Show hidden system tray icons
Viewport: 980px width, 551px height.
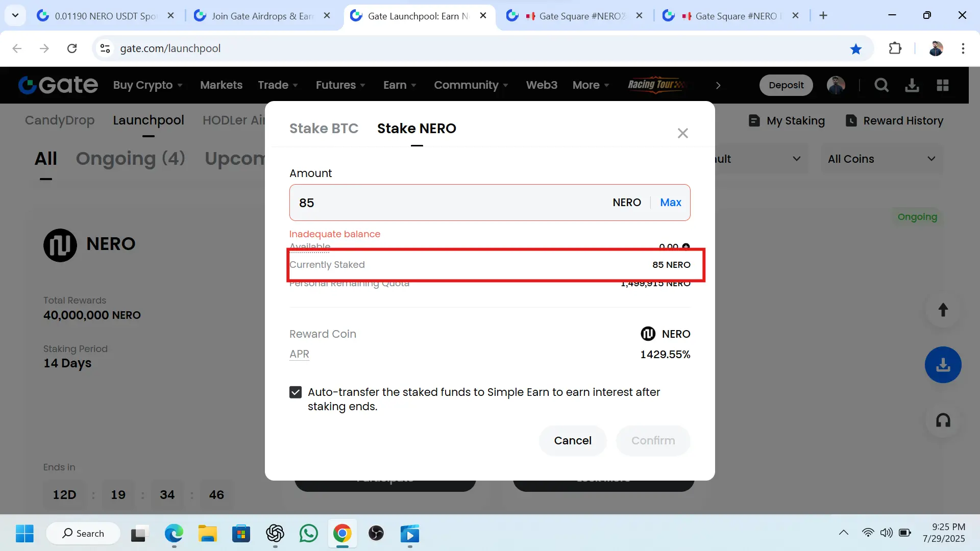[844, 533]
